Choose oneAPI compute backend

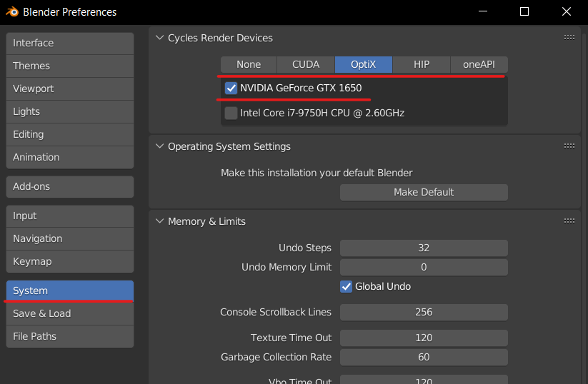pyautogui.click(x=479, y=64)
